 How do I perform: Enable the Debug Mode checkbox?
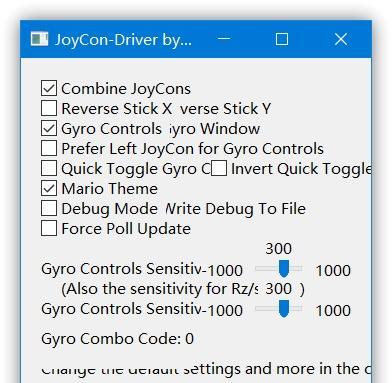(49, 208)
